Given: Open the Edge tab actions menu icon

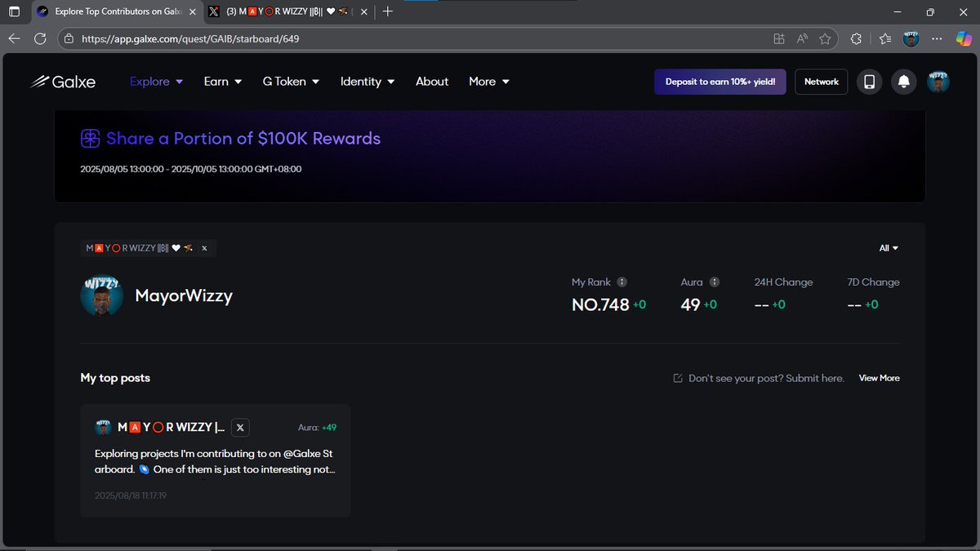Looking at the screenshot, I should pyautogui.click(x=14, y=11).
